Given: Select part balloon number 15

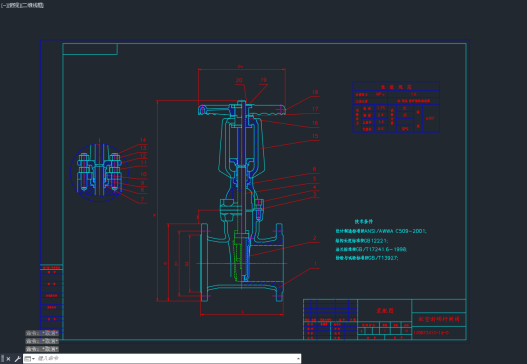Looking at the screenshot, I should coord(315,136).
